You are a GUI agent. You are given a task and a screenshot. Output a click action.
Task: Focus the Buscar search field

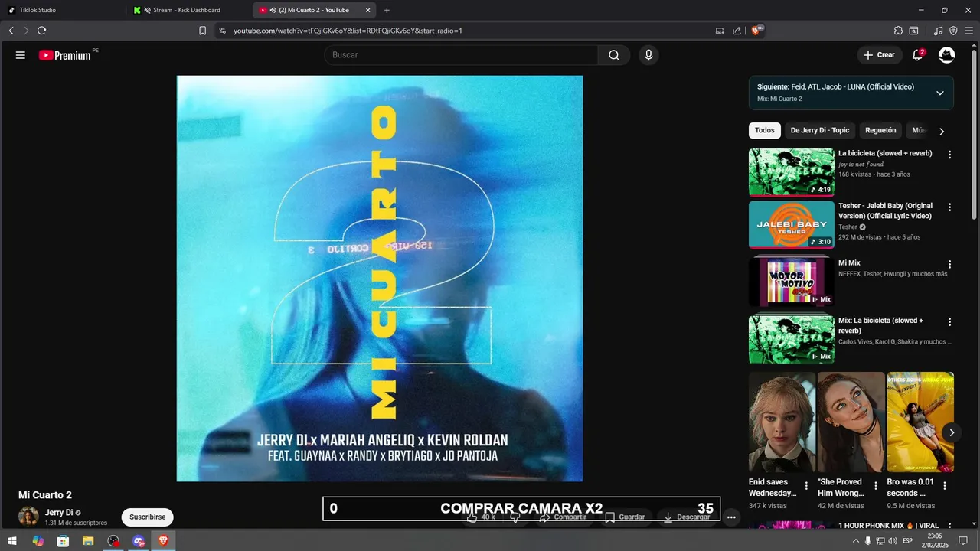[x=461, y=55]
